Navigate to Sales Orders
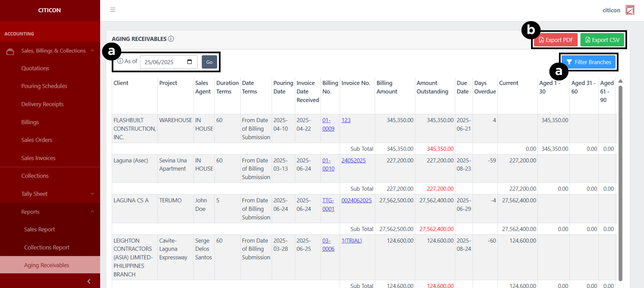The height and width of the screenshot is (288, 644). (x=37, y=140)
